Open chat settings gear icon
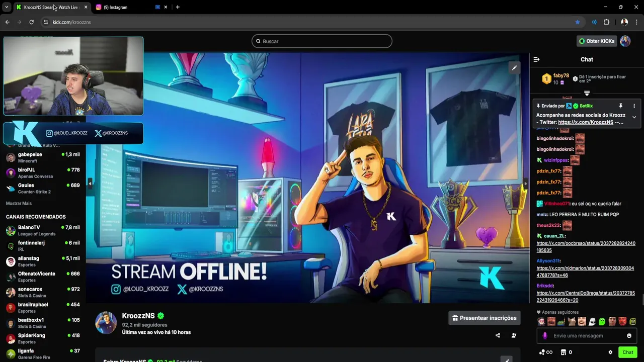Screen dimensions: 644x362 point(610,352)
